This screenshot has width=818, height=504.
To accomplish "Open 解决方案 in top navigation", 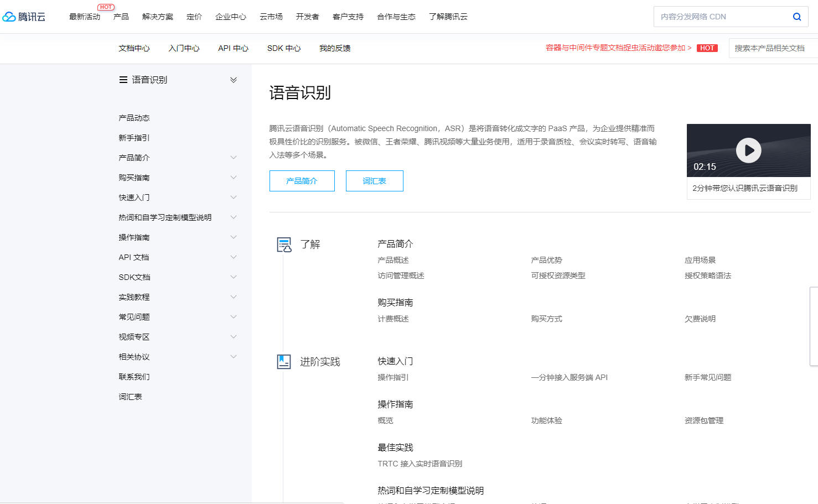I will pyautogui.click(x=158, y=17).
